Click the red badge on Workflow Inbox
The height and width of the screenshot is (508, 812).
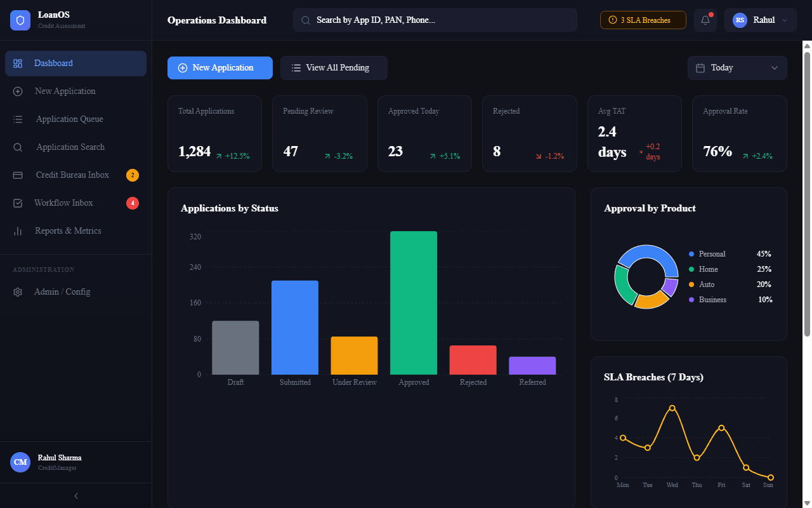133,203
